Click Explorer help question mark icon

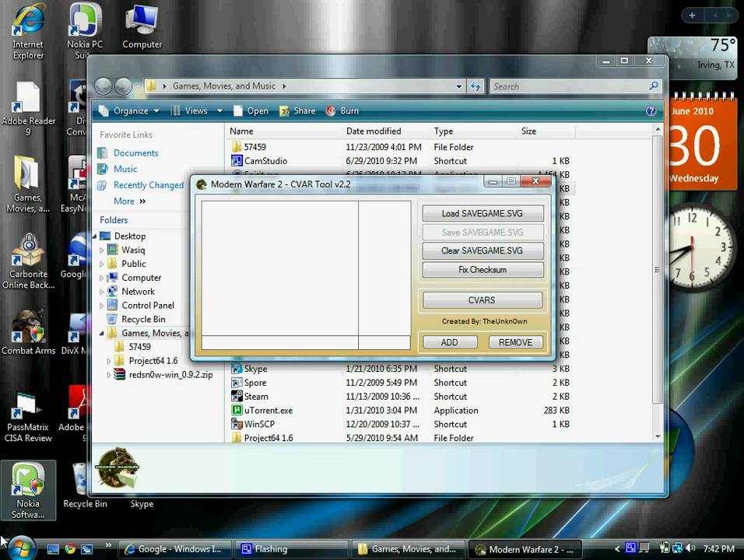651,110
